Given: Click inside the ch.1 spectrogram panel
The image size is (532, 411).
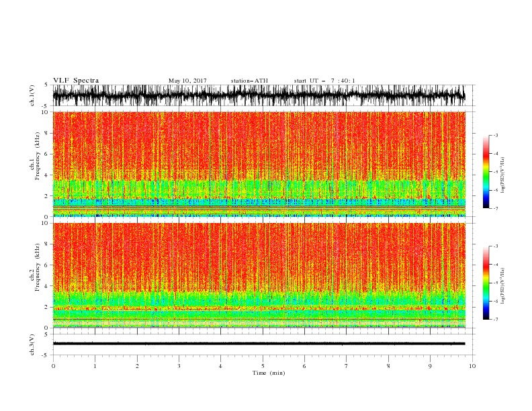Looking at the screenshot, I should click(x=259, y=164).
